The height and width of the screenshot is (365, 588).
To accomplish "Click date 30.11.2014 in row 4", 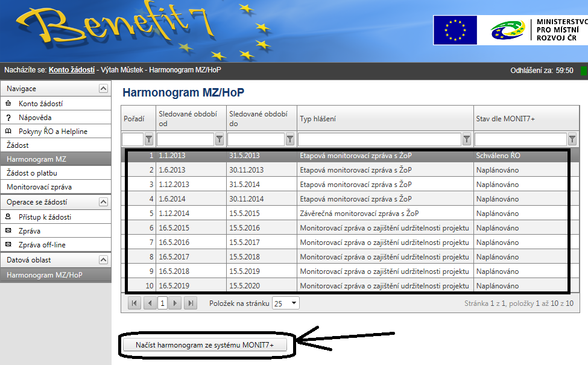I will (x=247, y=199).
